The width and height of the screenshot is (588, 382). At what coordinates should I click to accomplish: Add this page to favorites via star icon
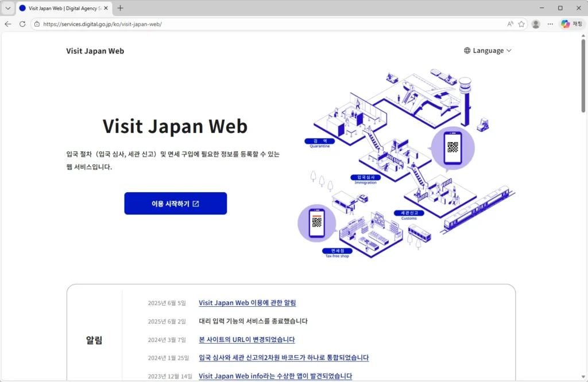[x=521, y=24]
